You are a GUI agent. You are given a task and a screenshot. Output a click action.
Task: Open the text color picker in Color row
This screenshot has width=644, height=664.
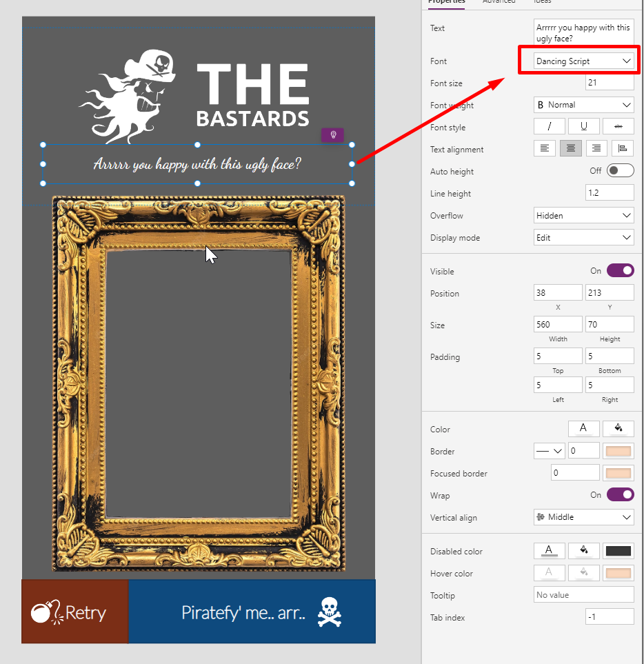coord(583,429)
